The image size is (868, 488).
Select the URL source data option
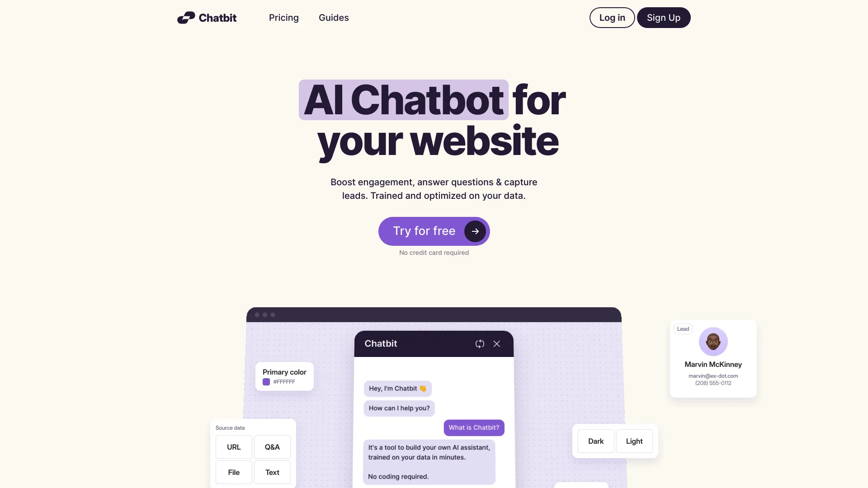click(x=233, y=446)
